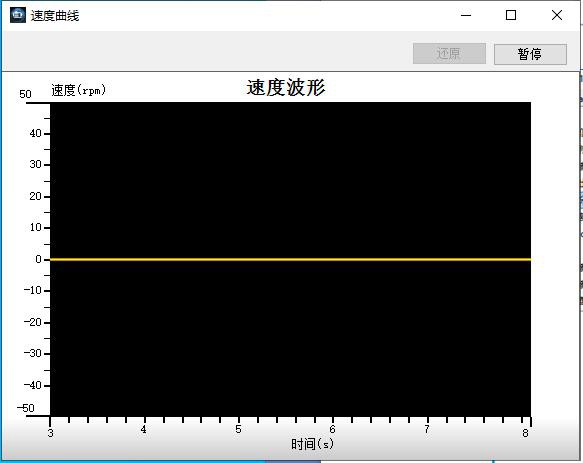Close the 速度曲线 window

[557, 15]
